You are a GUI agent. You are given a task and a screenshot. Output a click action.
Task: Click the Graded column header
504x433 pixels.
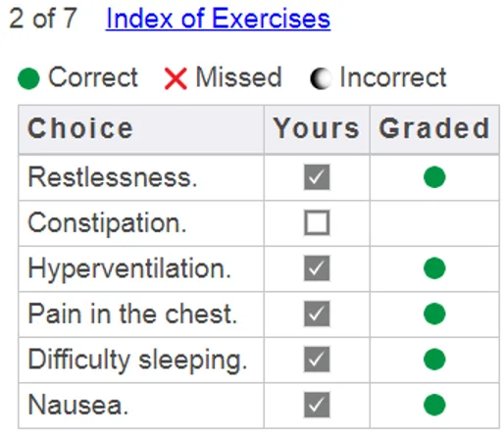434,129
